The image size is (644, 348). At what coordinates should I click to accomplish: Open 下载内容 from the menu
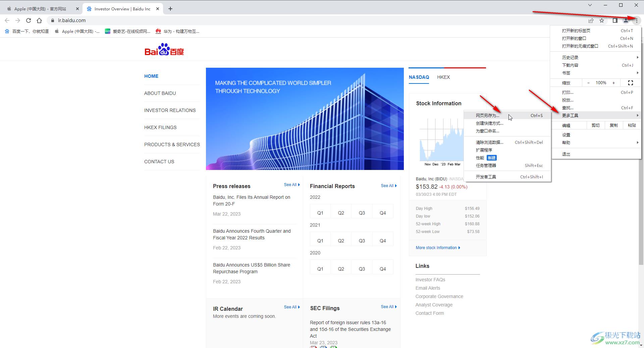tap(596, 65)
